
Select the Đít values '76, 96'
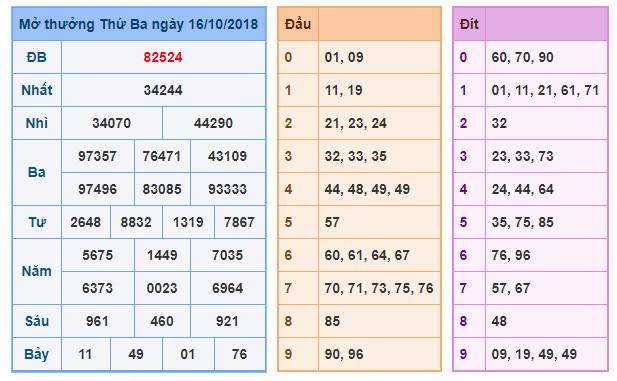pos(511,255)
